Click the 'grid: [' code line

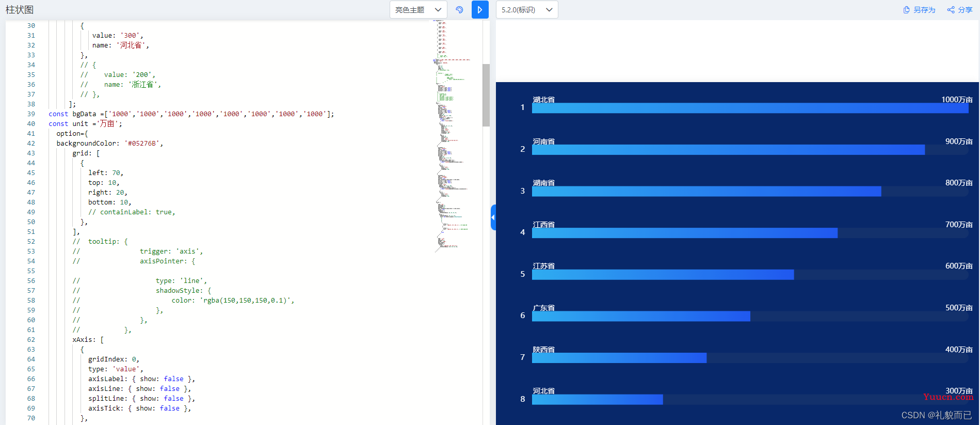click(86, 153)
